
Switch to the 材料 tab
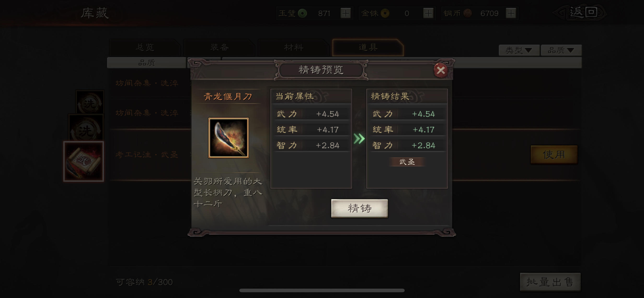point(293,47)
